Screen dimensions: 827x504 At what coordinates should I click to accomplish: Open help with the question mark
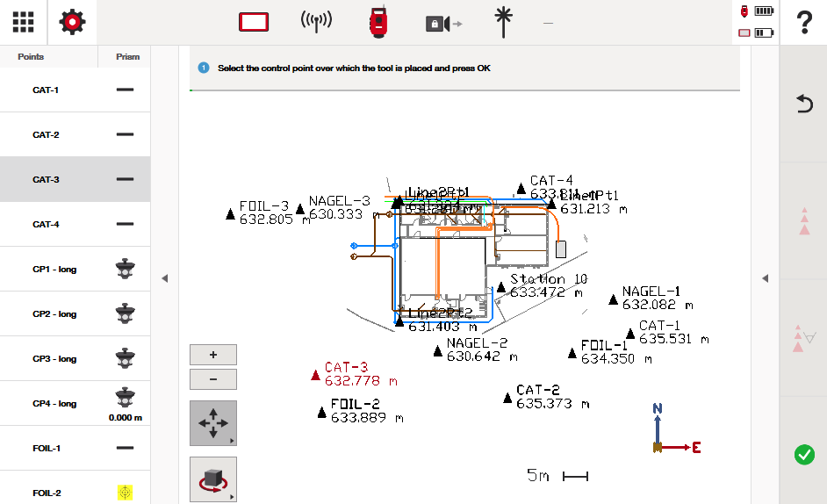pos(802,23)
